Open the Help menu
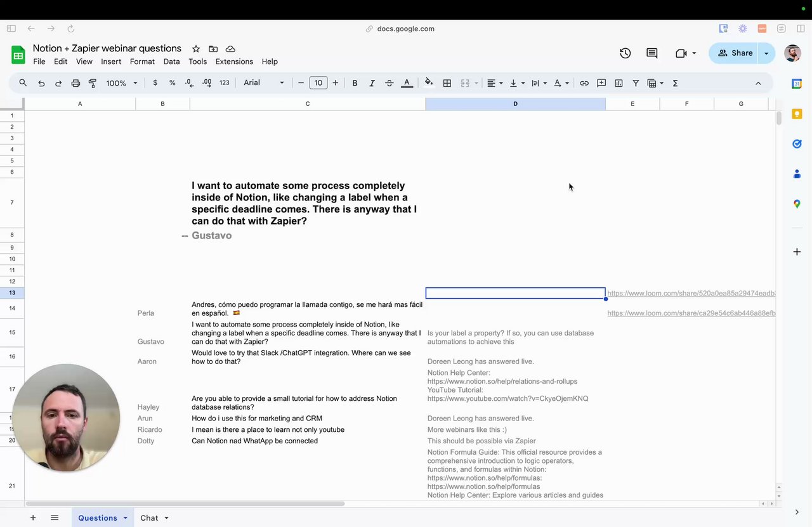The width and height of the screenshot is (812, 527). [270, 62]
